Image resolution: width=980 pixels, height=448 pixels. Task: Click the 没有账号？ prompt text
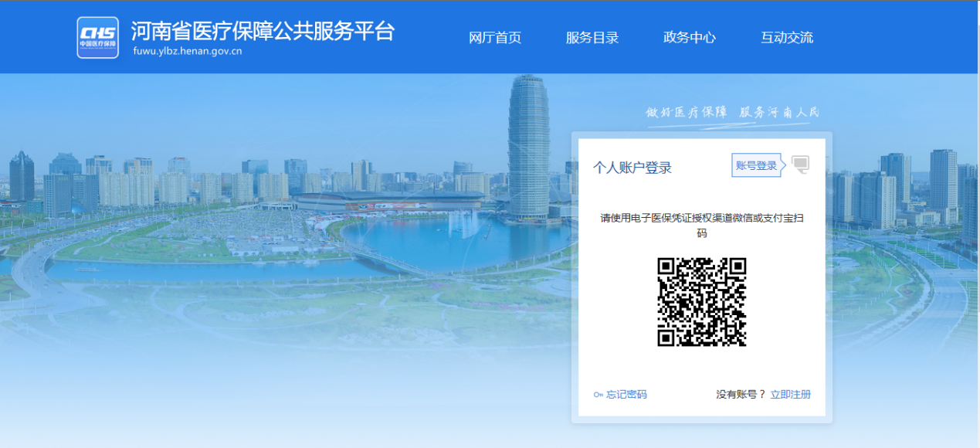coord(741,395)
